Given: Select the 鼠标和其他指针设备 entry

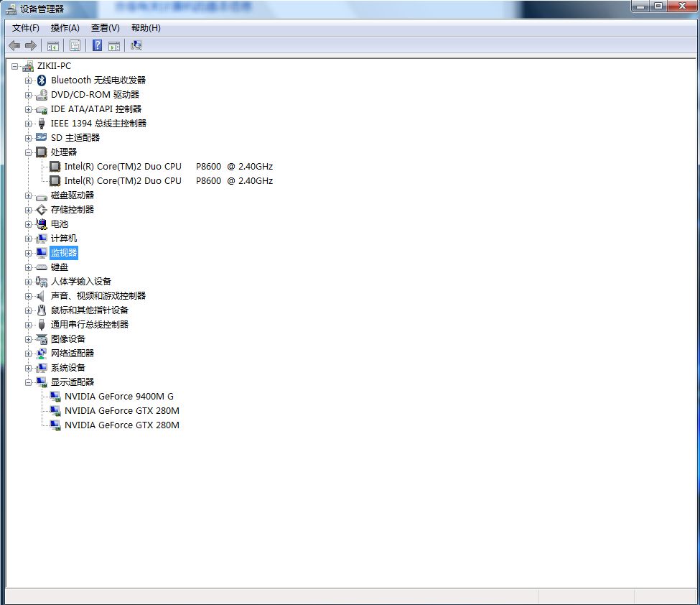Looking at the screenshot, I should [89, 310].
